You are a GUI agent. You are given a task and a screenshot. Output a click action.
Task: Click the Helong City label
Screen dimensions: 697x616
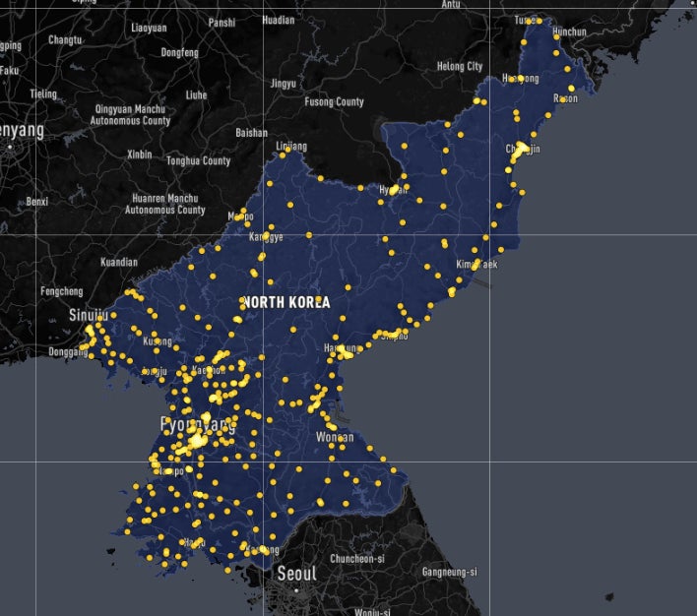point(460,67)
